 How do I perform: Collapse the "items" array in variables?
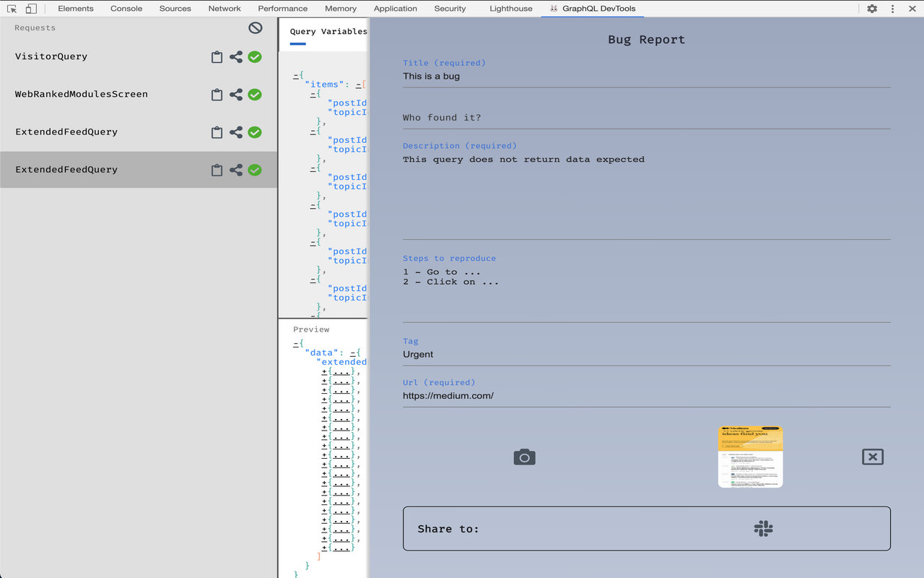click(x=358, y=85)
